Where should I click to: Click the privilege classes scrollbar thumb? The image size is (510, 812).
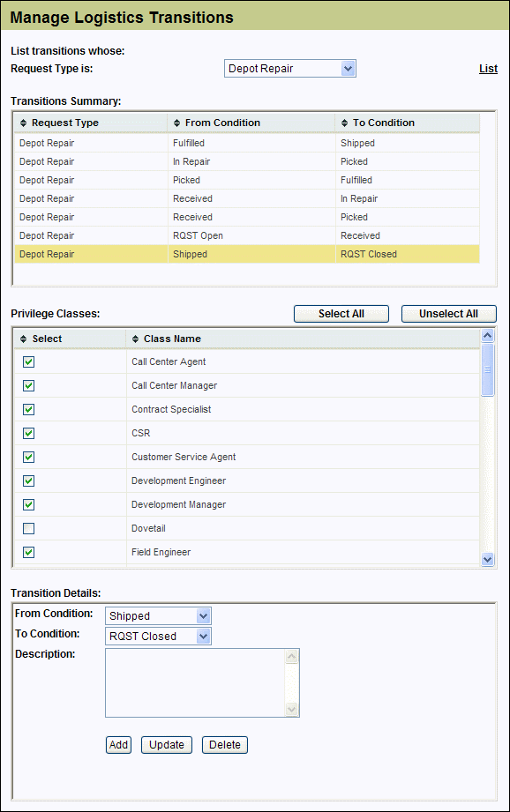point(487,369)
